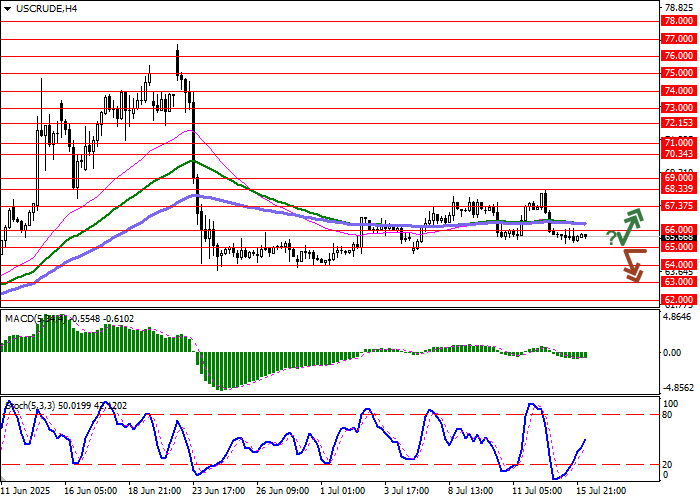Screen dimensions: 700x500
Task: Click the grey current price tag on scale
Action: pyautogui.click(x=679, y=237)
